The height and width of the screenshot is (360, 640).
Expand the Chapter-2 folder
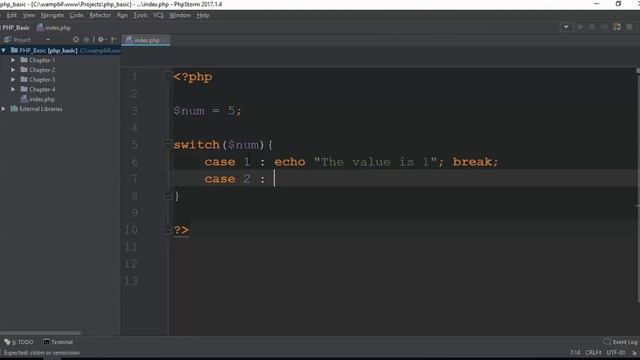[x=13, y=70]
